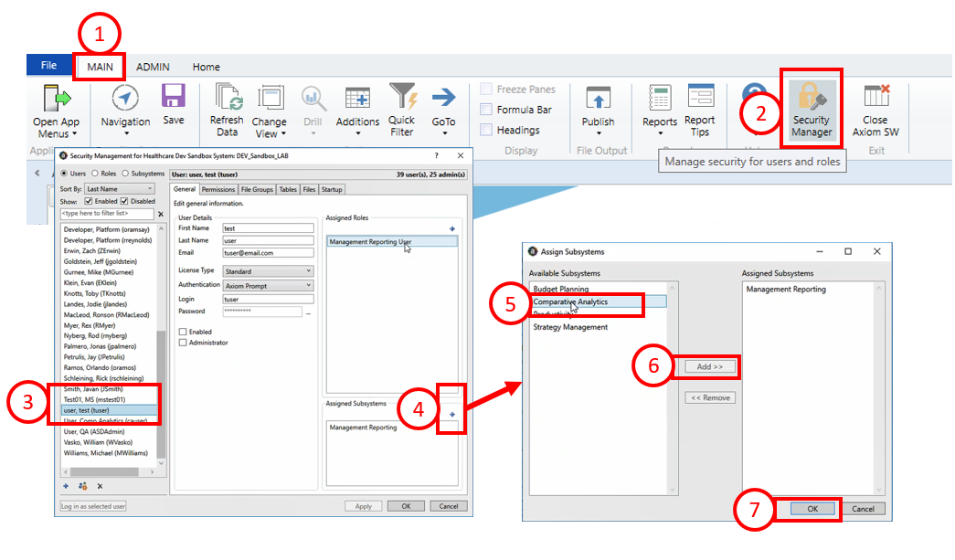Click the Add >> button

[x=710, y=366]
